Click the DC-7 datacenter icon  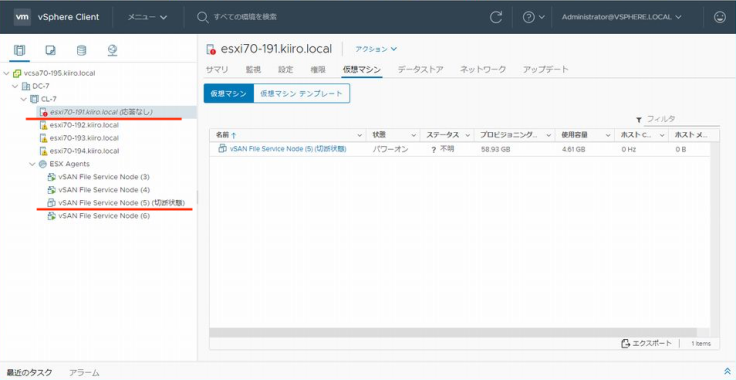(x=26, y=86)
